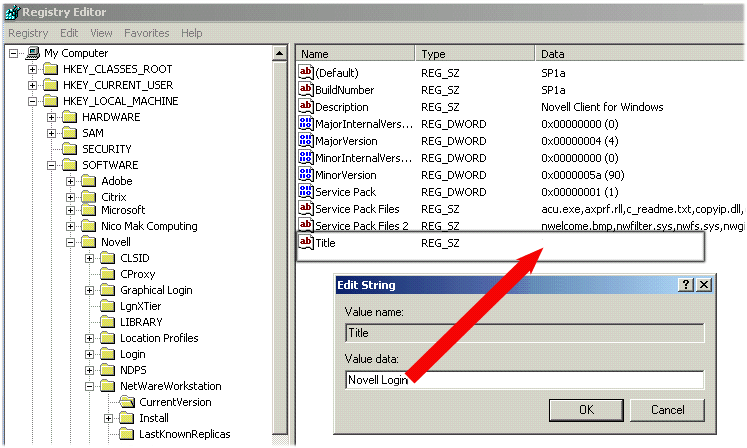Expand the SAM key
The height and width of the screenshot is (448, 747).
pyautogui.click(x=51, y=133)
